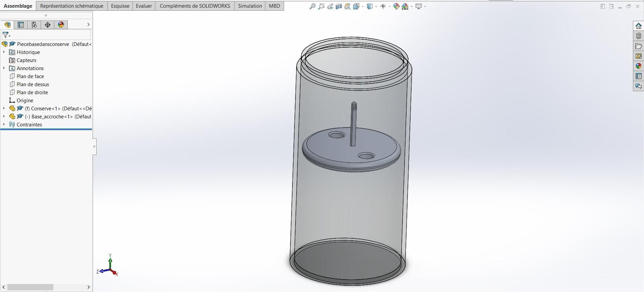Image resolution: width=644 pixels, height=292 pixels.
Task: Open the Display Style dropdown arrow
Action: (376, 6)
